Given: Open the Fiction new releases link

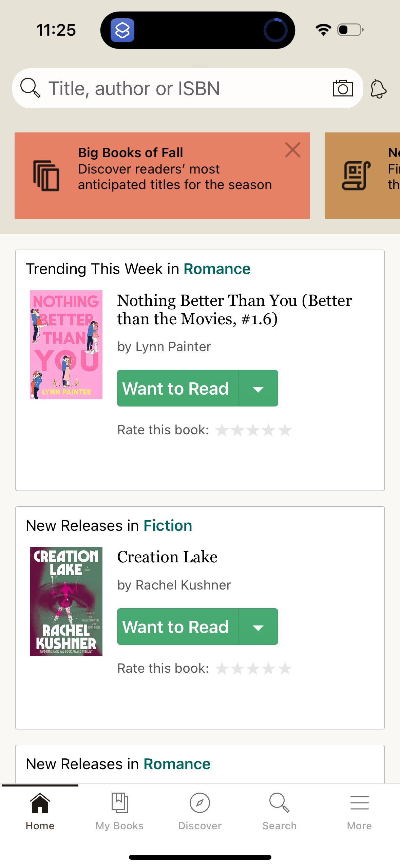Looking at the screenshot, I should click(x=168, y=525).
